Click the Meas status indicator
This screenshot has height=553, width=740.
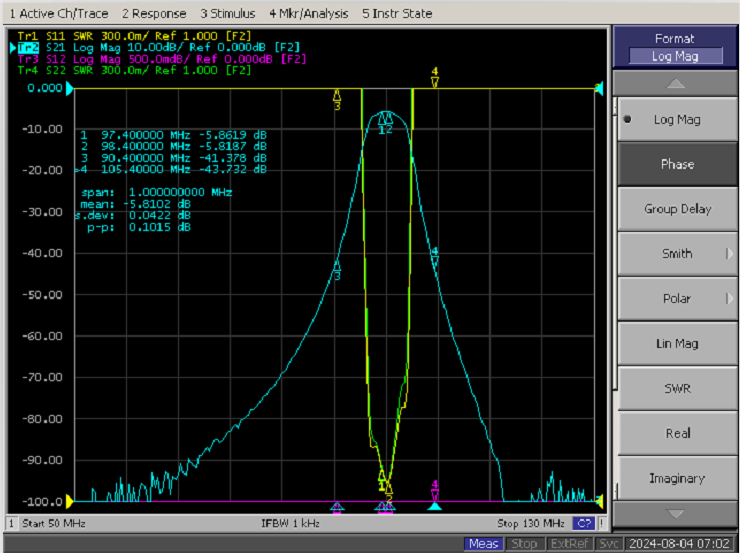pyautogui.click(x=483, y=544)
